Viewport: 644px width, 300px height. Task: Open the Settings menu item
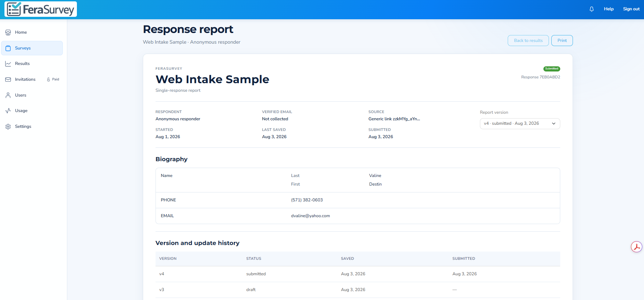point(32,126)
